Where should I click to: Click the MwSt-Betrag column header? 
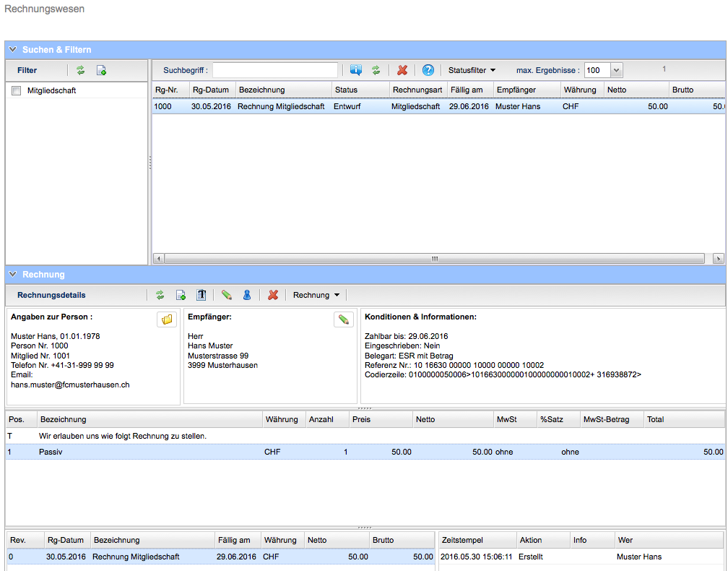612,419
